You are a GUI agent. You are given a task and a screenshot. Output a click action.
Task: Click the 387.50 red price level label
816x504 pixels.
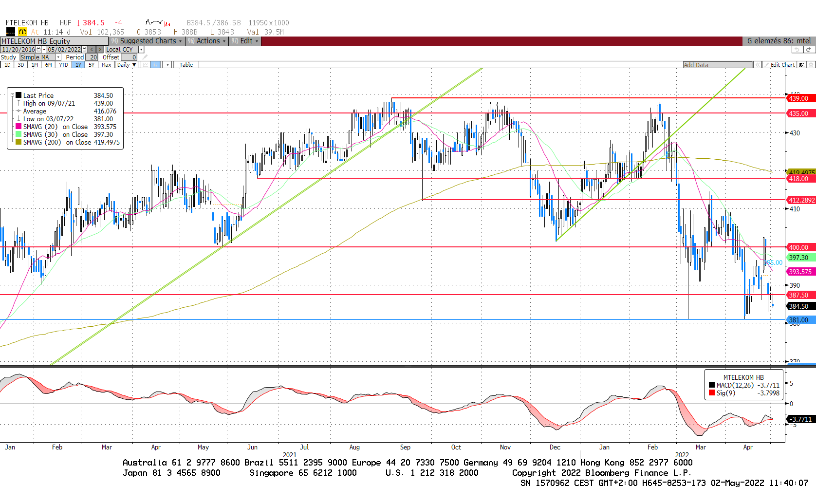point(801,295)
